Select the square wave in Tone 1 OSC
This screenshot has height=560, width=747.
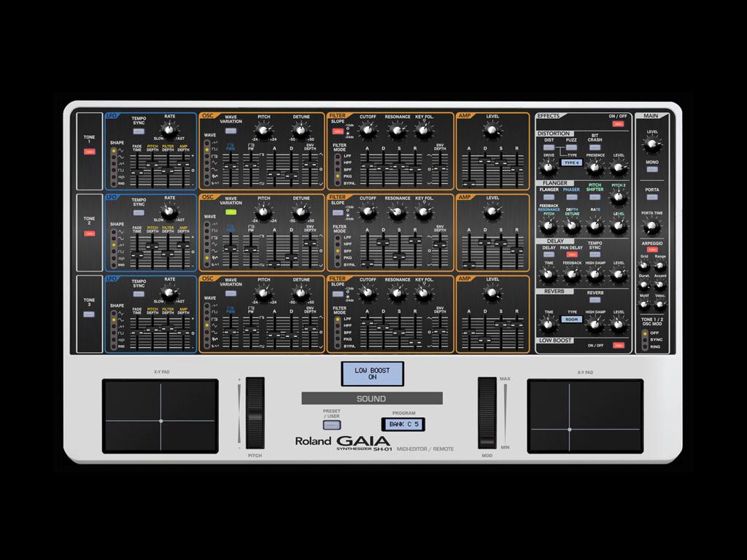point(207,149)
